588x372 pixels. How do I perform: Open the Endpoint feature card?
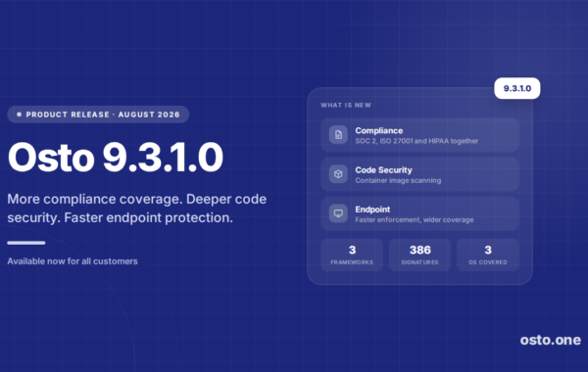click(419, 213)
